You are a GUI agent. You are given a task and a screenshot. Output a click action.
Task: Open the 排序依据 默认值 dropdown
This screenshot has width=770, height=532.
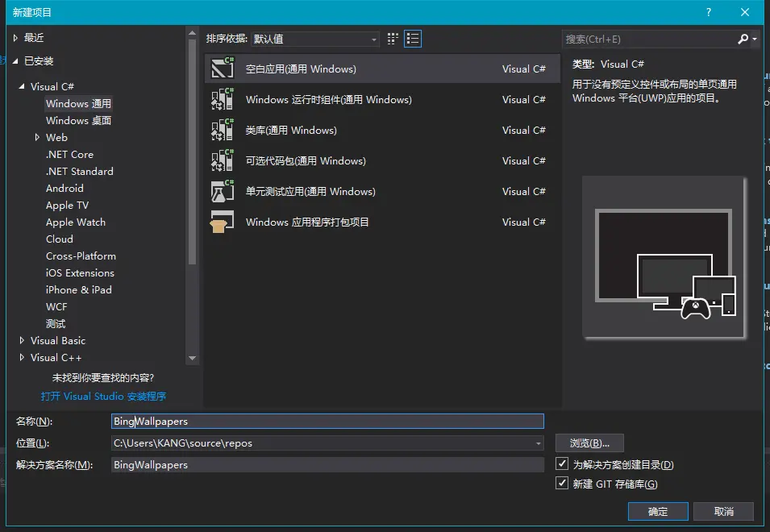click(314, 39)
